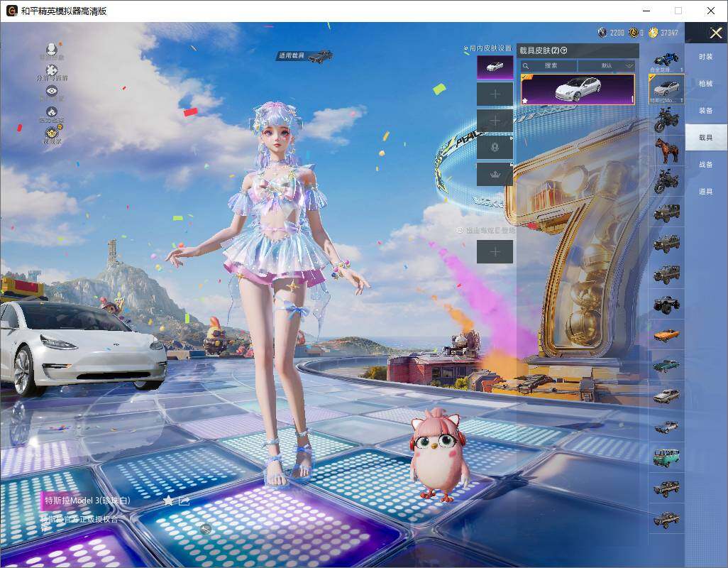Click the star on the Tesla skin card
Viewport: 728px width, 568px height.
[525, 100]
